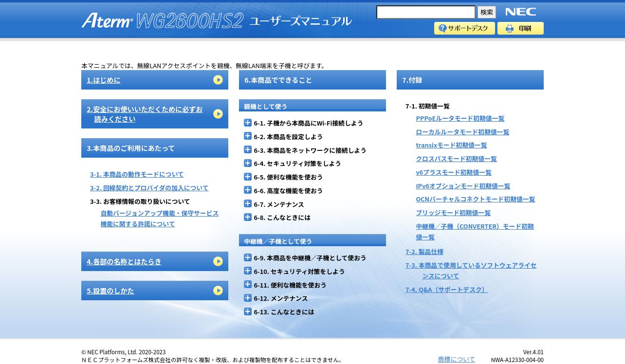Expand 6-10. セキュリティ対策をしよう plus icon

point(248,271)
